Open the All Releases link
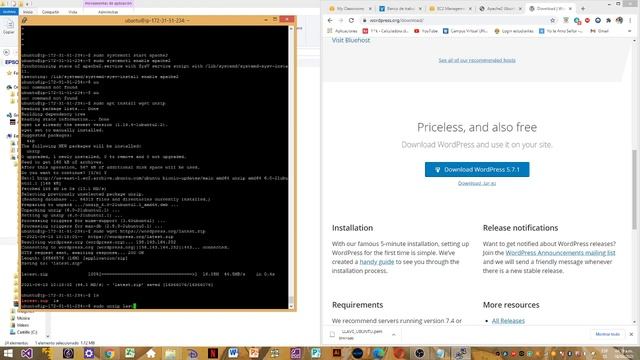 tap(508, 321)
